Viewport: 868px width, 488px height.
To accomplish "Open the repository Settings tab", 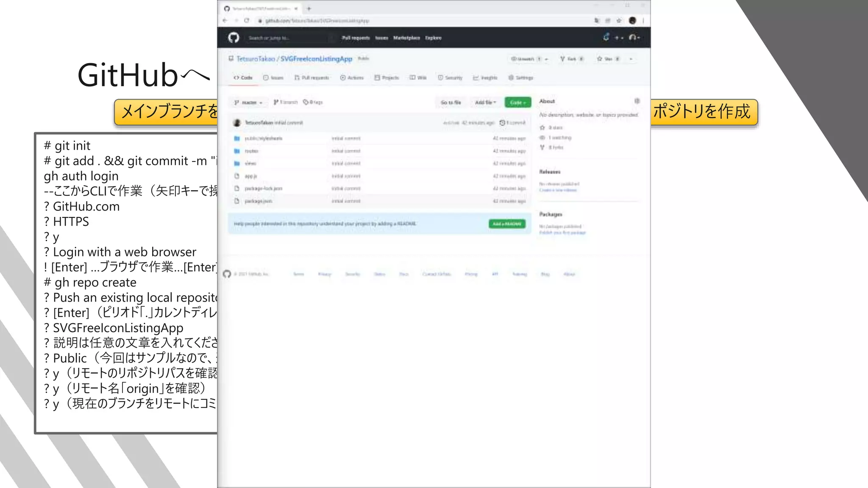I will (x=520, y=78).
